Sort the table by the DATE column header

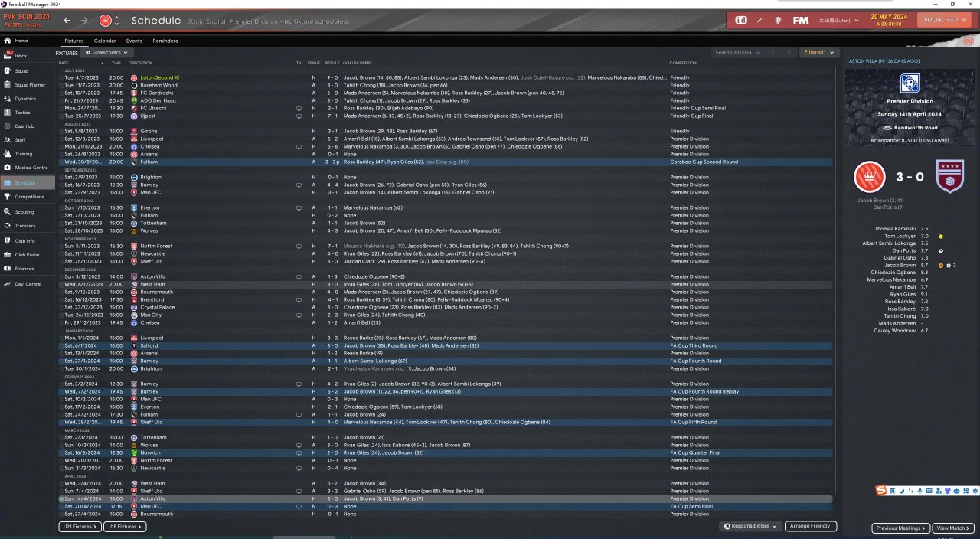64,63
